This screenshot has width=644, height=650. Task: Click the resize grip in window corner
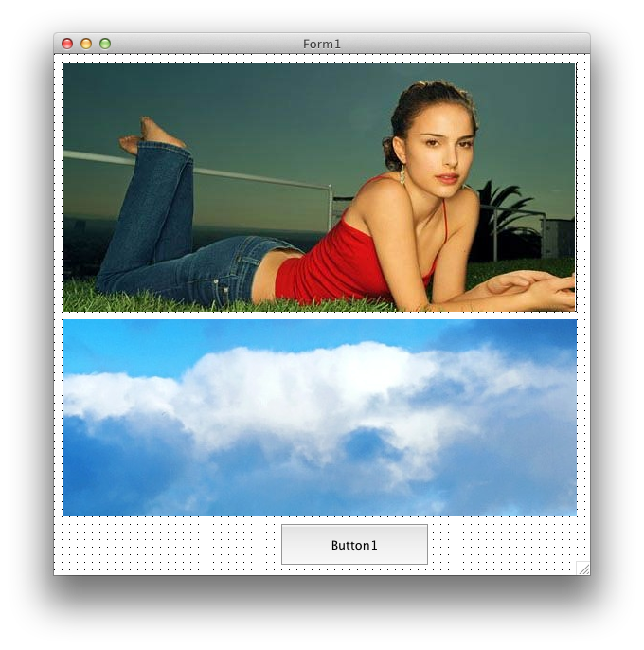(x=582, y=568)
